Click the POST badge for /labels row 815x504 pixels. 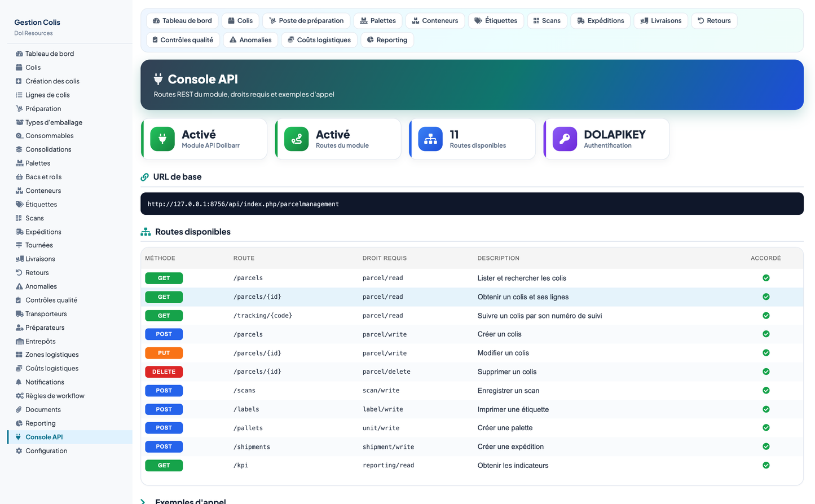point(164,409)
